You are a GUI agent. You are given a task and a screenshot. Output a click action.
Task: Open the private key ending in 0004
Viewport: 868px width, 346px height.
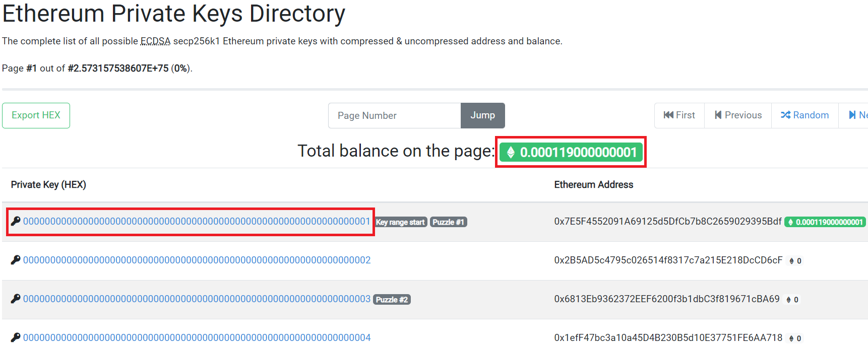pyautogui.click(x=197, y=337)
